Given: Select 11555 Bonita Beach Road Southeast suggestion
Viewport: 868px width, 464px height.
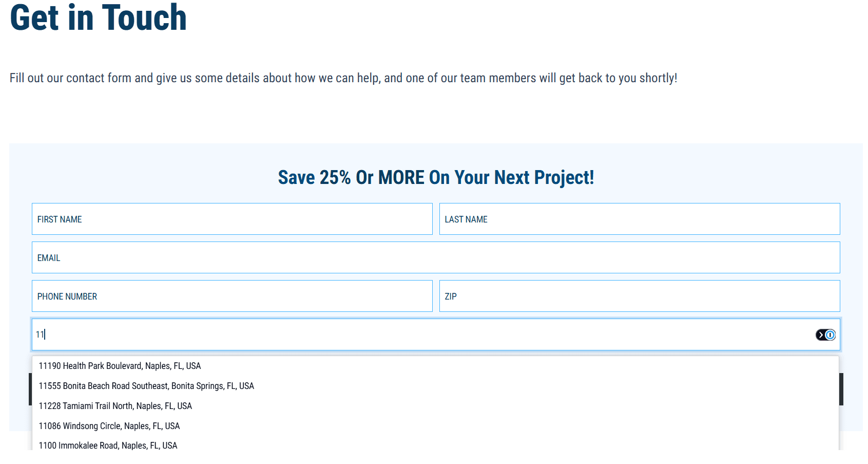Looking at the screenshot, I should 146,386.
